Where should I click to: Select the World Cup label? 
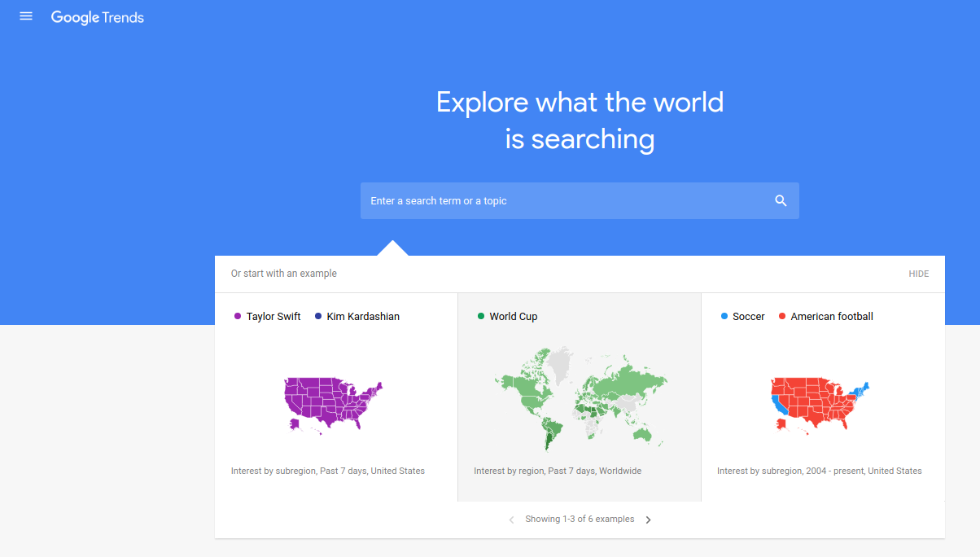[x=514, y=317]
